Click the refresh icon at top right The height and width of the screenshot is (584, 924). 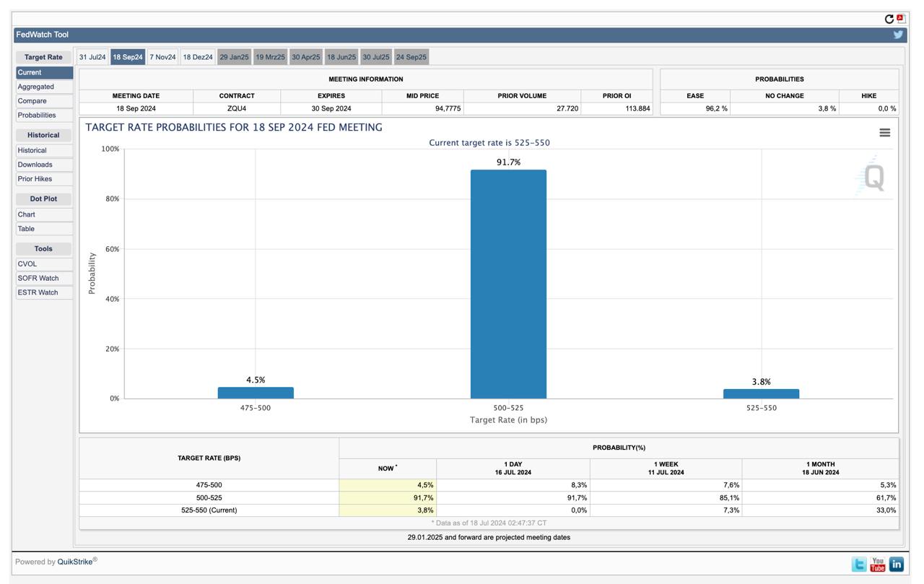click(x=889, y=19)
